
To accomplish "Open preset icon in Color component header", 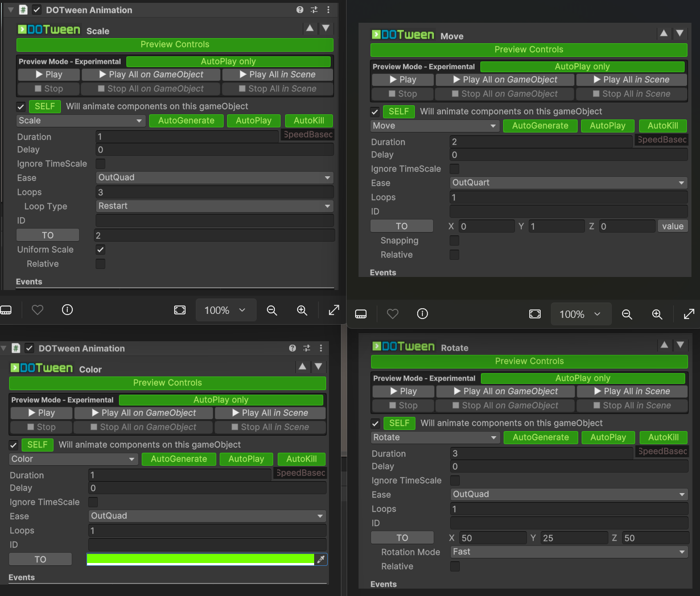I will (307, 348).
